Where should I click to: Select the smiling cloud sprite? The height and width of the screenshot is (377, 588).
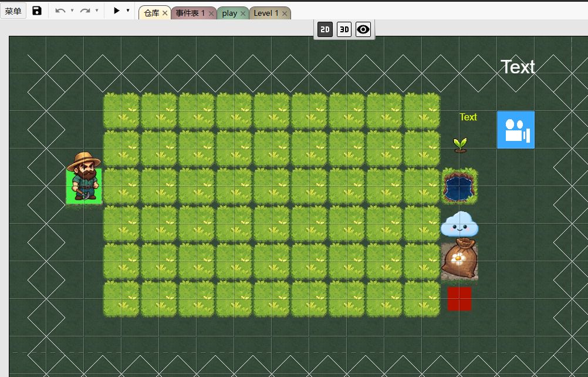tap(459, 224)
